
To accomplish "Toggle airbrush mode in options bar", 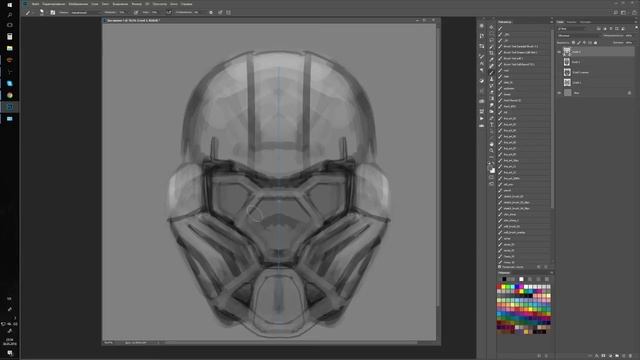I will click(x=169, y=13).
